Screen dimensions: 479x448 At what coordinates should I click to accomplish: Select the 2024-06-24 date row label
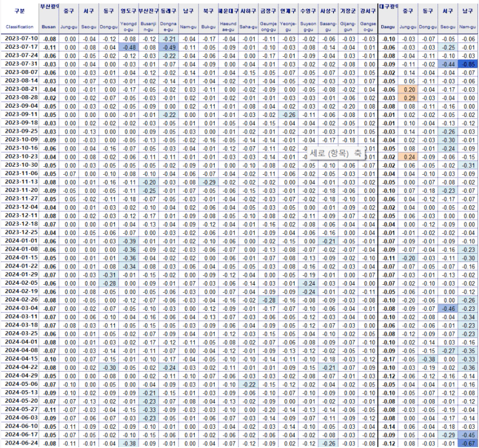coord(21,443)
